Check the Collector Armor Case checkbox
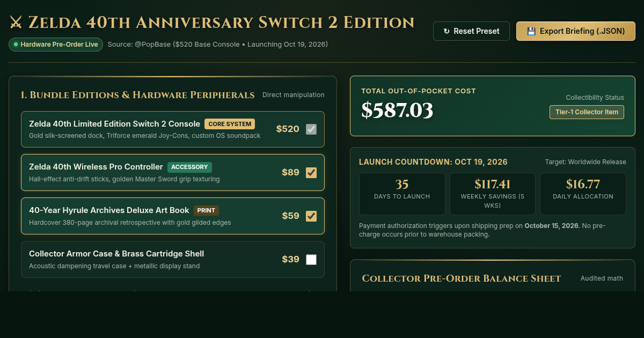 coord(311,260)
